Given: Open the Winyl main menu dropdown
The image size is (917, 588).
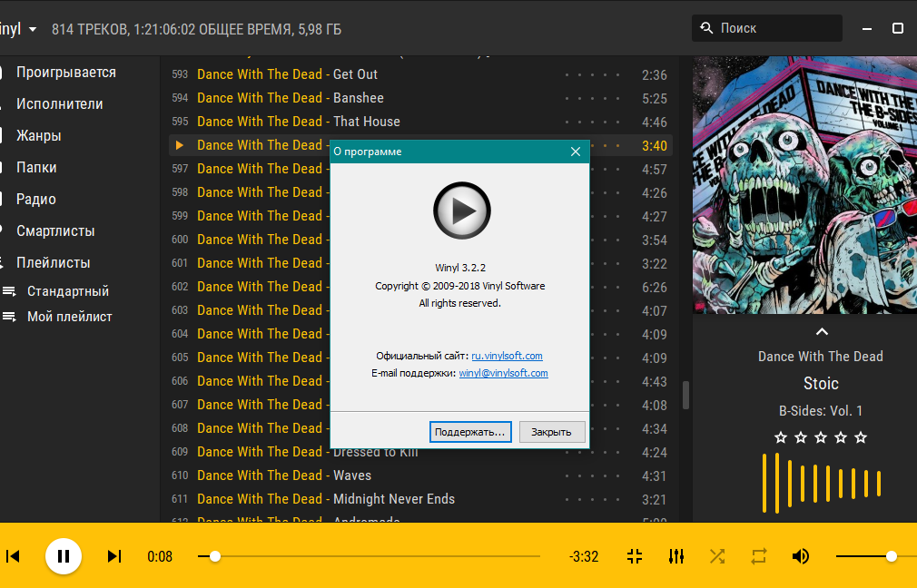Looking at the screenshot, I should (x=19, y=29).
